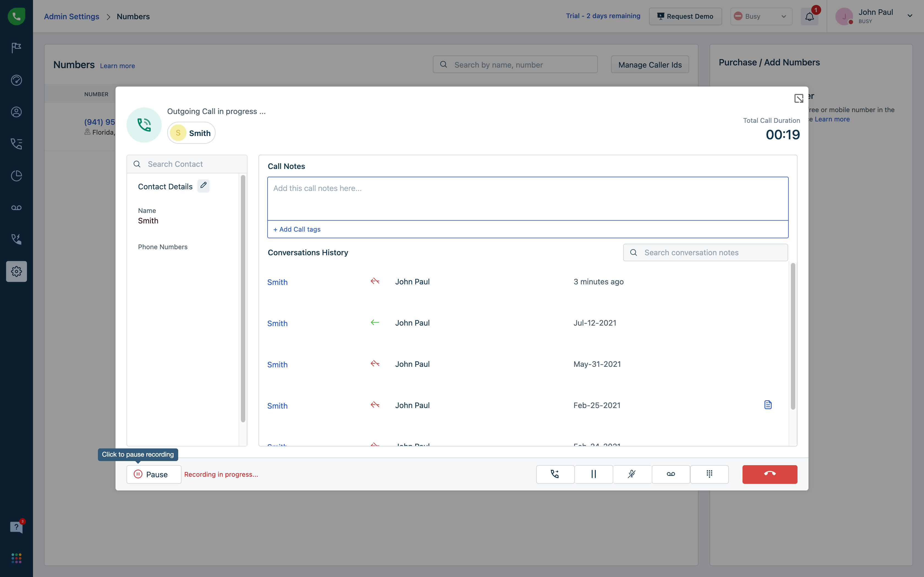This screenshot has width=924, height=577.
Task: Open the Busy status dropdown
Action: click(x=761, y=16)
